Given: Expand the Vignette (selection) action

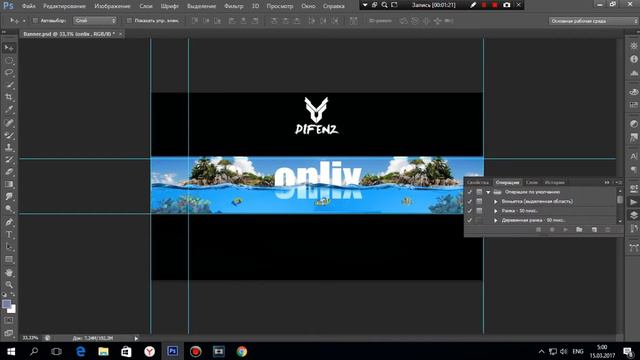Looking at the screenshot, I should click(x=496, y=201).
